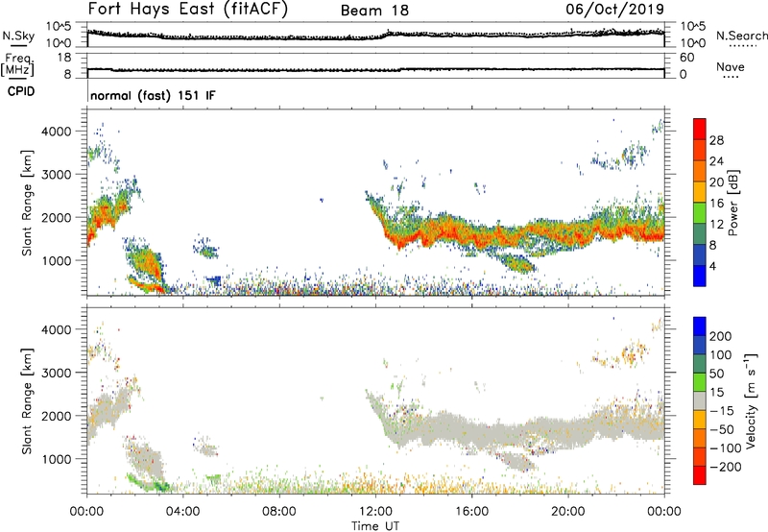Click the "-100" value on Velocity colorbar

tap(725, 448)
